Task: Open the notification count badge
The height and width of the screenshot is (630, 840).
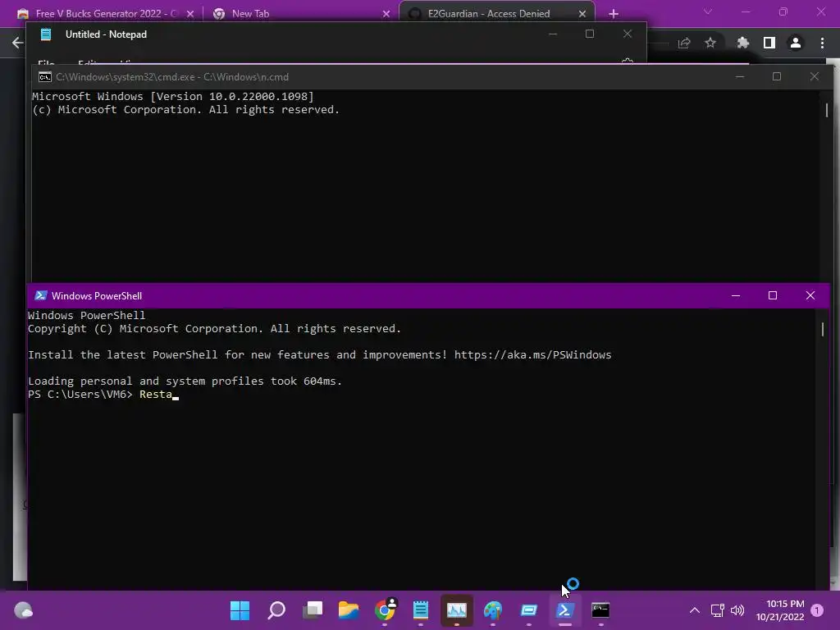Action: 817,610
